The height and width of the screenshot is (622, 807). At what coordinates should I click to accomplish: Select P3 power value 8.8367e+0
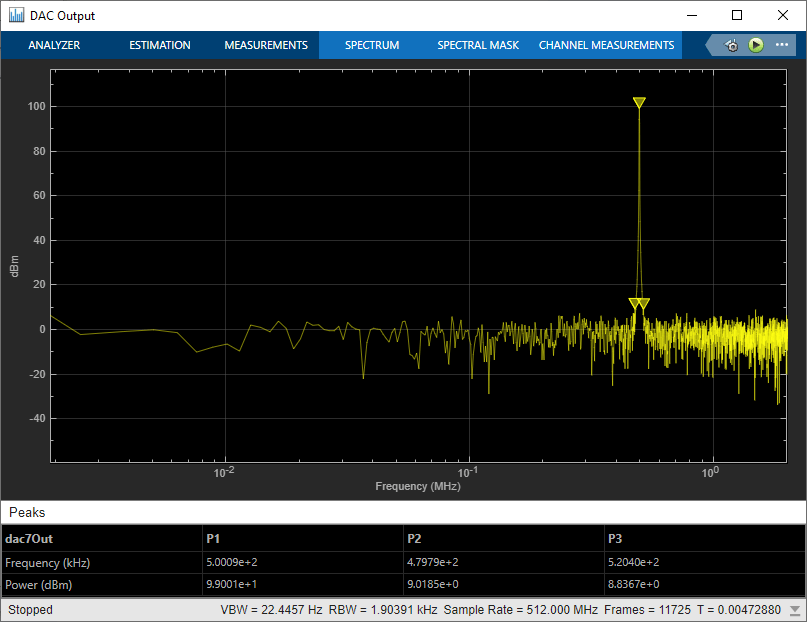click(x=634, y=584)
